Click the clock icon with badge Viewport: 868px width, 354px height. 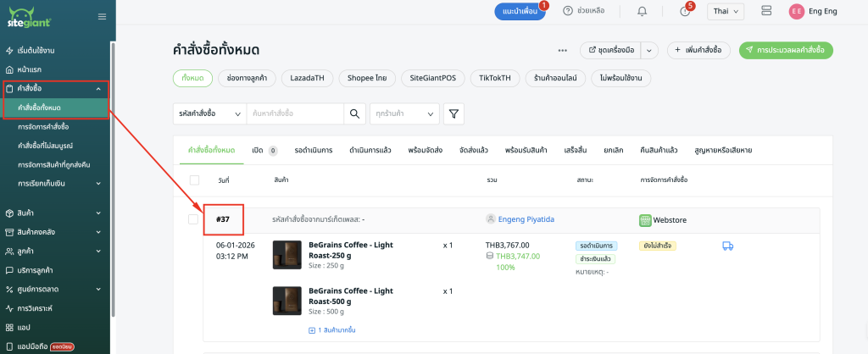(x=685, y=11)
